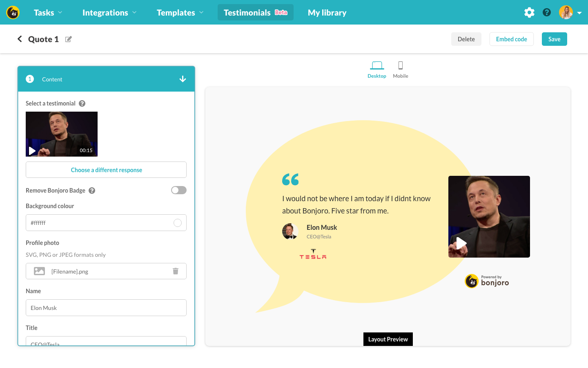Screen dimensions: 588x368
Task: Go back using the left chevron arrow
Action: (19, 39)
